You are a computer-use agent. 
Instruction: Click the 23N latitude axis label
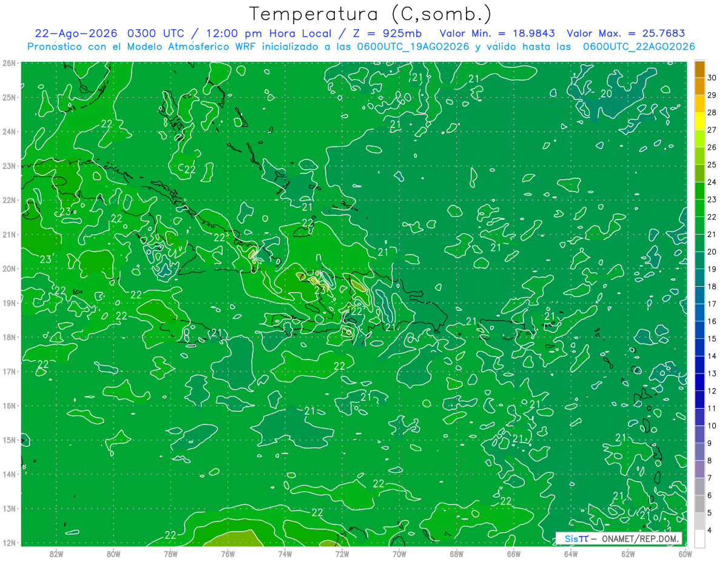tap(9, 166)
